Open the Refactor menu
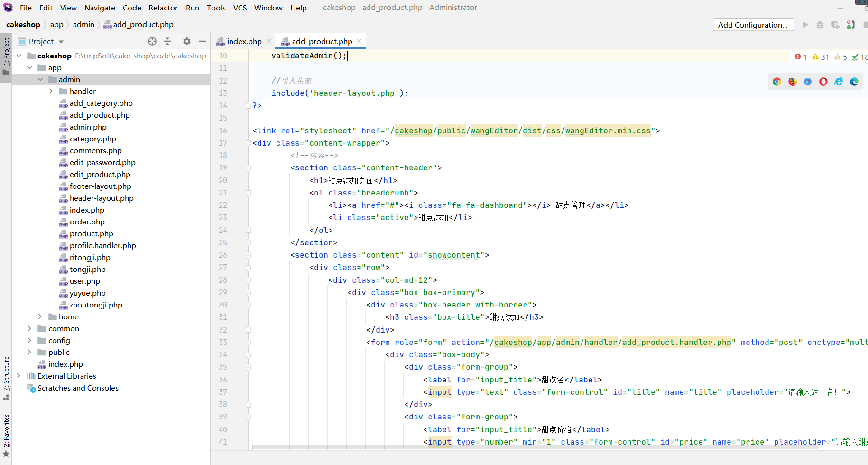 click(163, 8)
